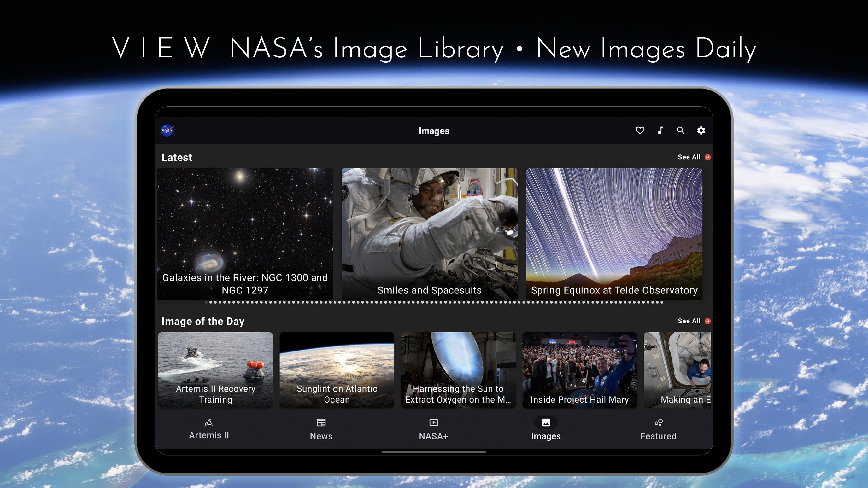The height and width of the screenshot is (488, 868).
Task: Select the Images tab in the bottom bar
Action: point(546,429)
